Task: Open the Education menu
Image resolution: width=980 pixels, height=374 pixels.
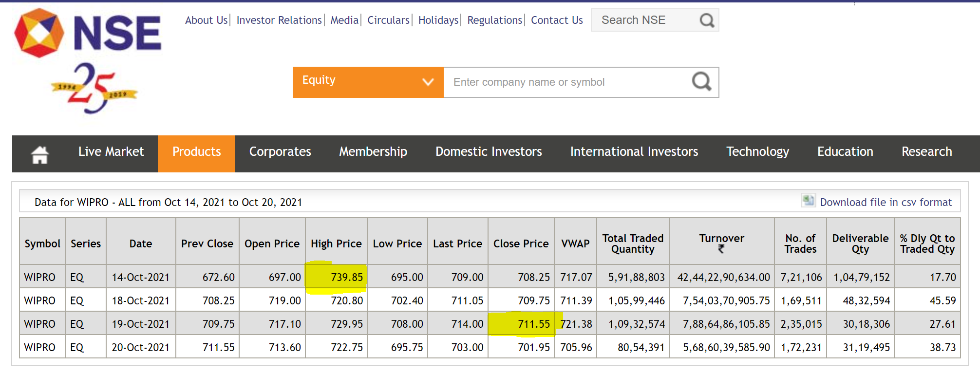Action: 845,152
